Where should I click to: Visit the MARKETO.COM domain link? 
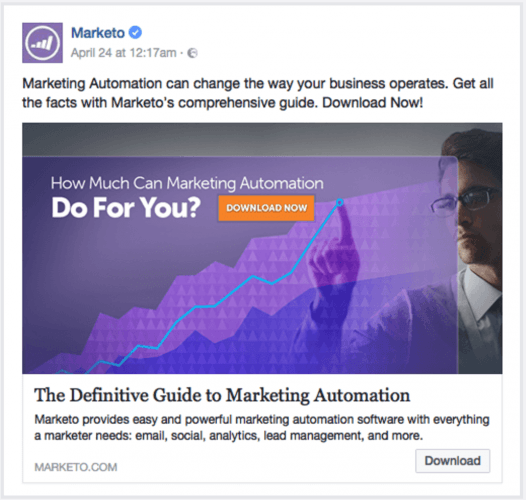pos(76,467)
